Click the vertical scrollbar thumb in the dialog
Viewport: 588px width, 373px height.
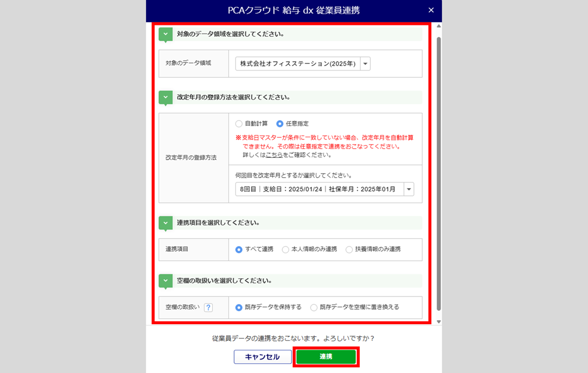[439, 174]
